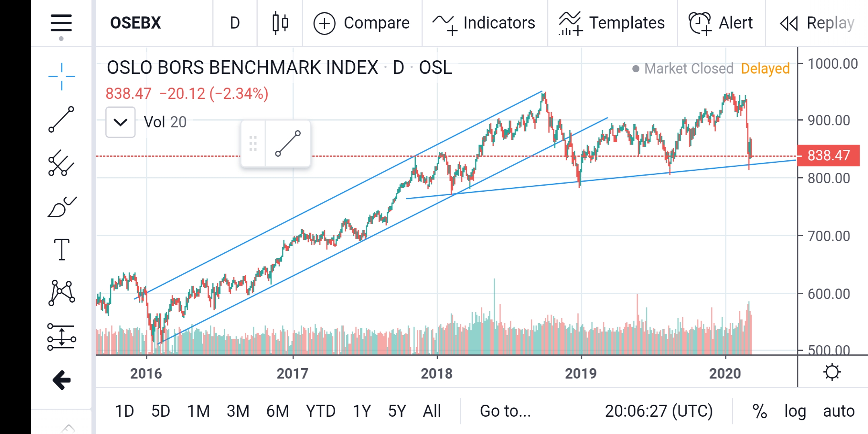The width and height of the screenshot is (868, 434).
Task: Open the candlestick chart style selector
Action: tap(280, 23)
